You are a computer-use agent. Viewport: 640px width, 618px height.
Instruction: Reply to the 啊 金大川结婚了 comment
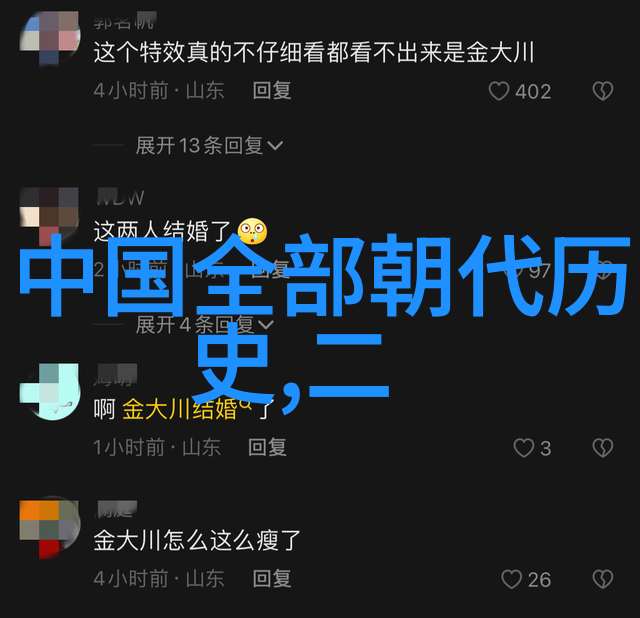267,447
